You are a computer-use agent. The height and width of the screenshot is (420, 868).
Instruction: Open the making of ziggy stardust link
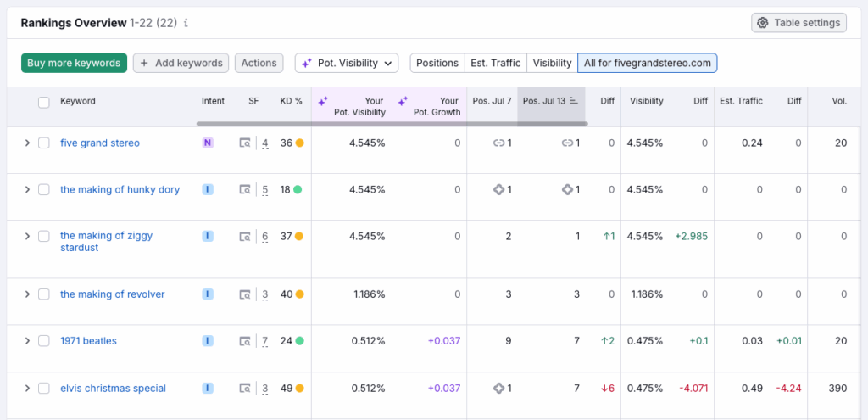106,242
